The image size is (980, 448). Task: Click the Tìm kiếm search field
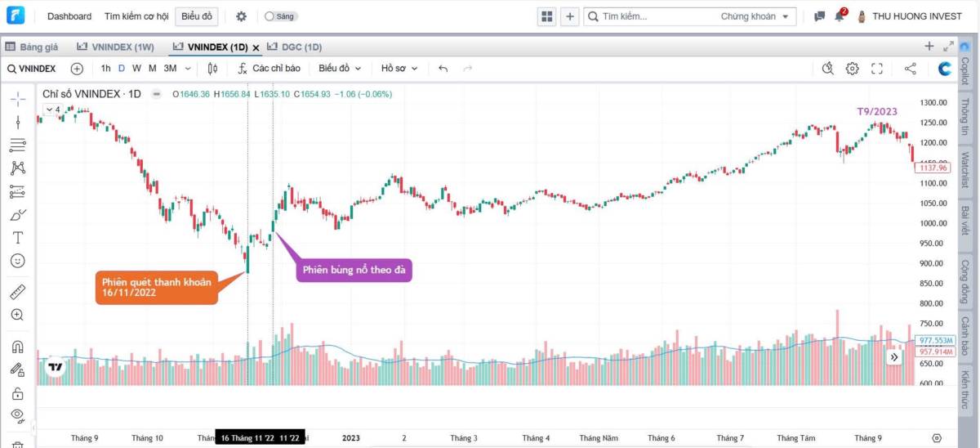point(653,16)
